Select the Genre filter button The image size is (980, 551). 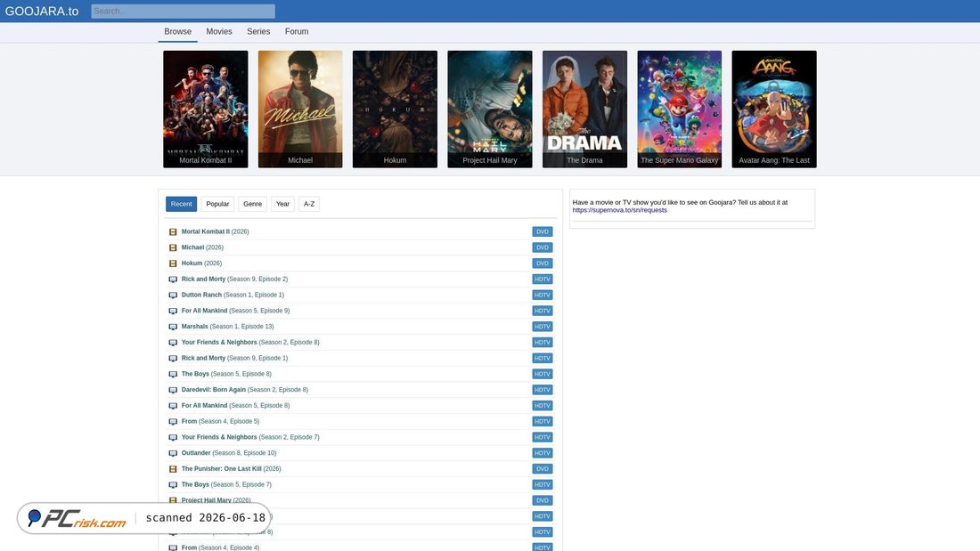coord(252,204)
